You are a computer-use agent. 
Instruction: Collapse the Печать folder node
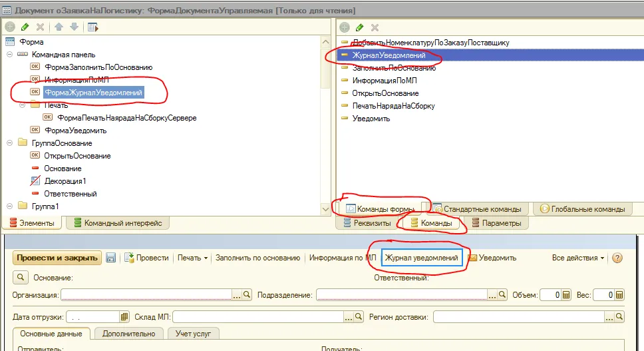point(23,105)
